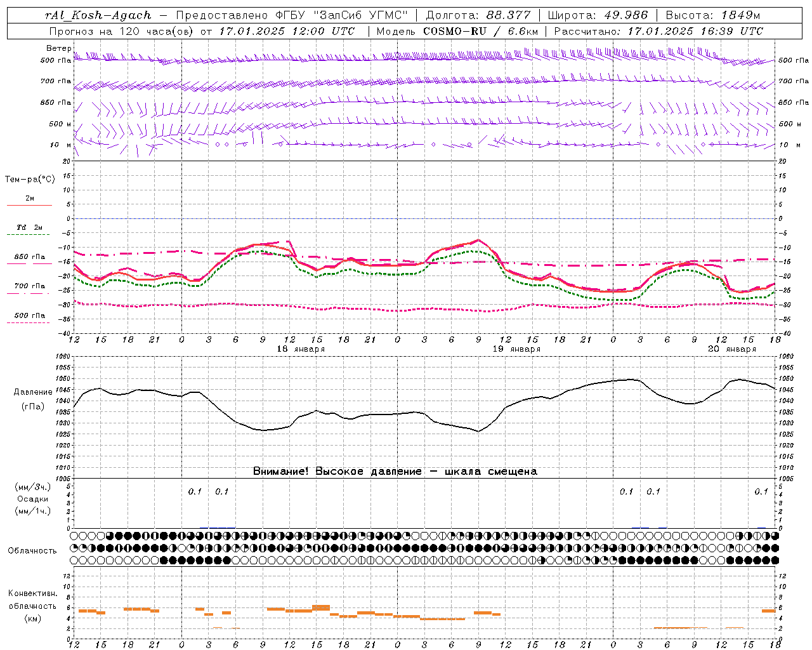Click the longitude value Долгота: 88.377
The image size is (812, 650).
pyautogui.click(x=478, y=15)
